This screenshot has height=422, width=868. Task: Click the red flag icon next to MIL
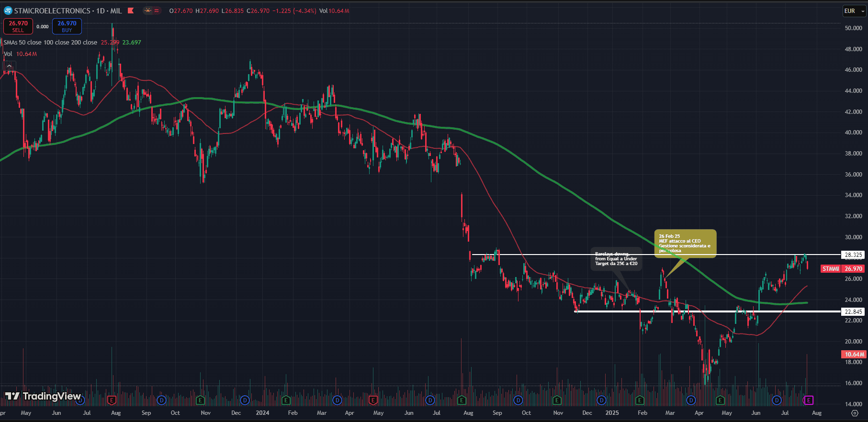[131, 11]
